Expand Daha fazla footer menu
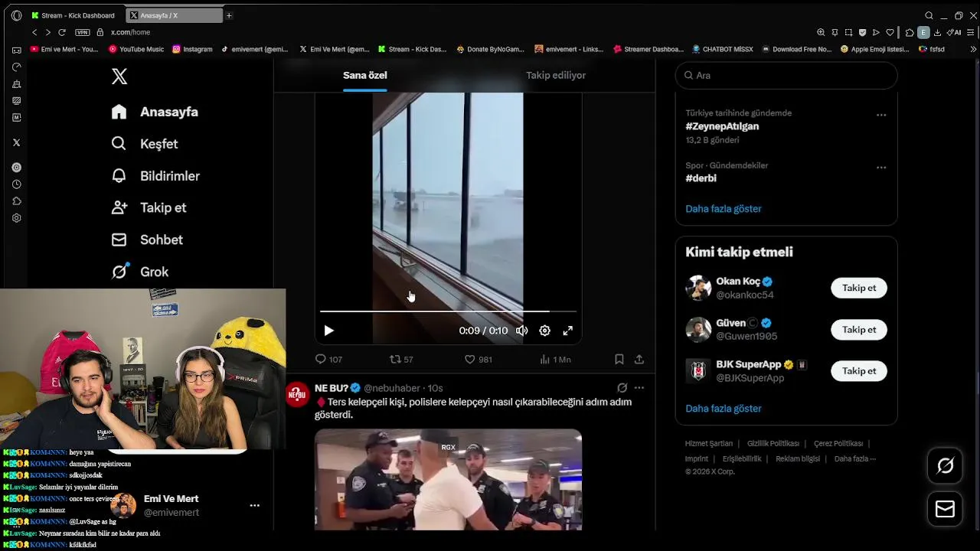The image size is (980, 551). pyautogui.click(x=854, y=459)
